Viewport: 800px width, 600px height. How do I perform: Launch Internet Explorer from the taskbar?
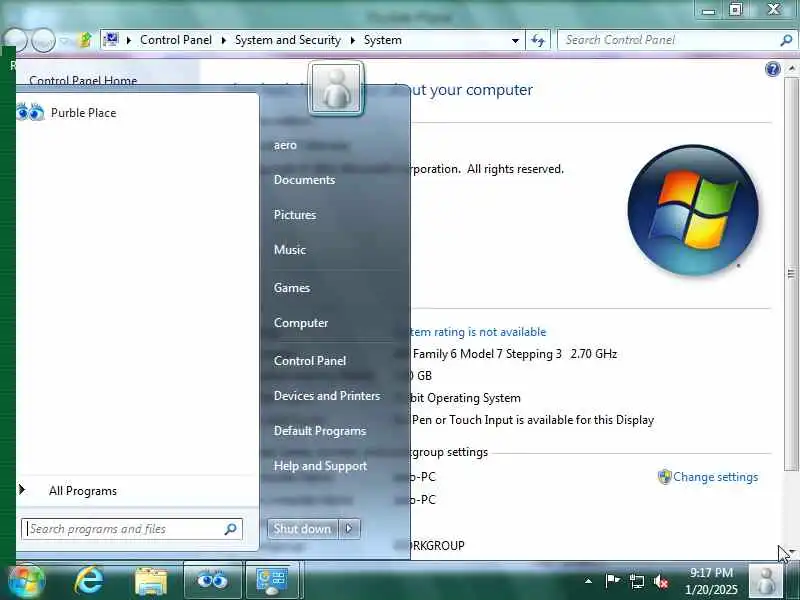(89, 581)
